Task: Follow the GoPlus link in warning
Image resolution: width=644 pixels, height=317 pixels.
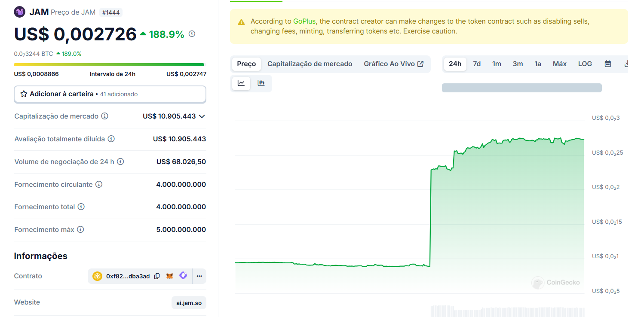Action: (304, 21)
